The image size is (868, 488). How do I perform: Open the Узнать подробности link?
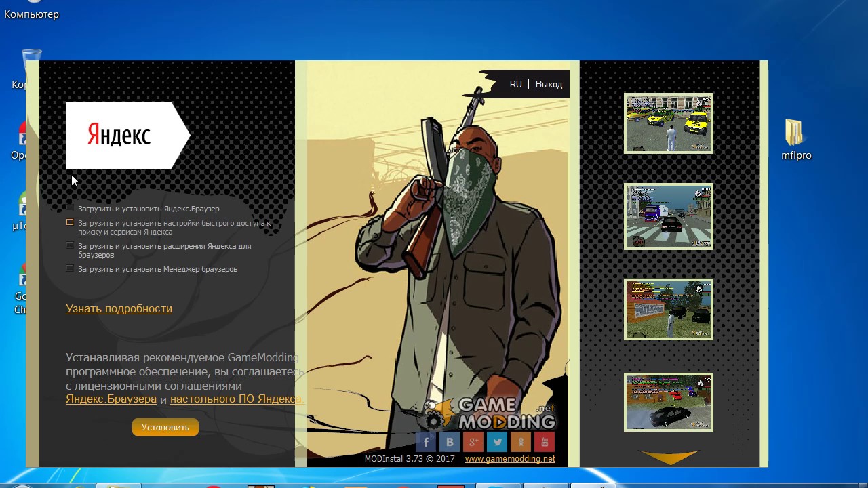119,308
